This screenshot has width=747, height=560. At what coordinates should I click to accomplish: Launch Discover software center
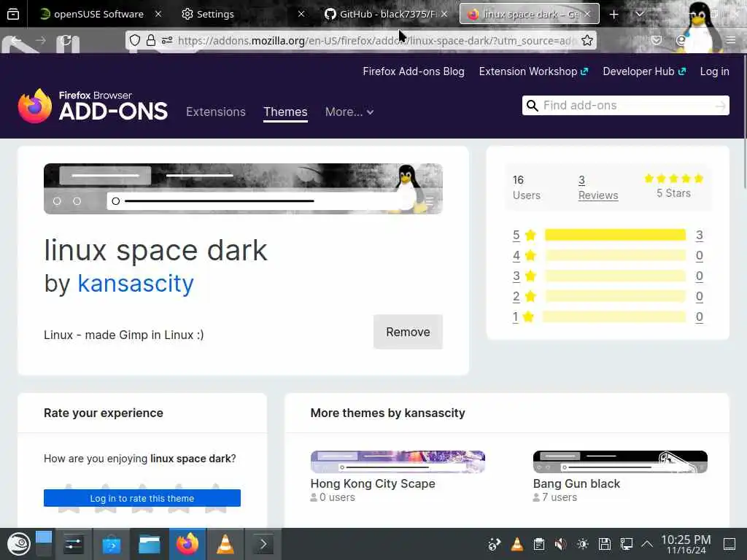pyautogui.click(x=112, y=544)
